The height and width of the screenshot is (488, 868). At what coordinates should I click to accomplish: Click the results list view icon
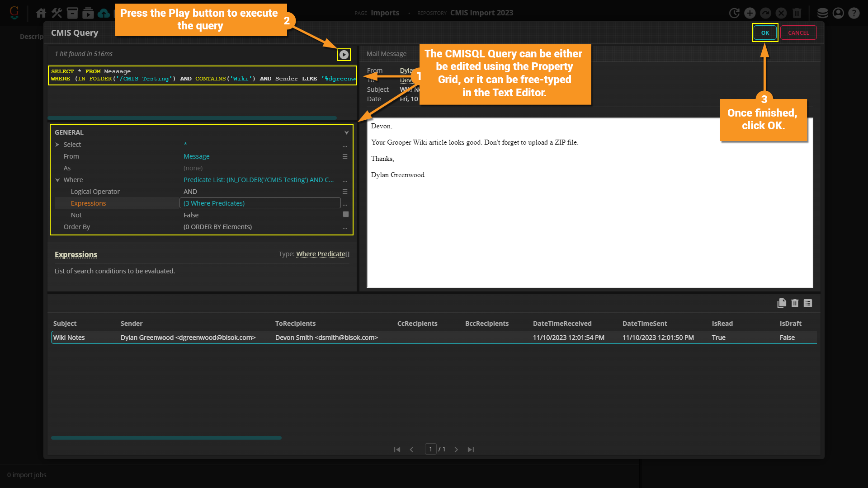[808, 303]
